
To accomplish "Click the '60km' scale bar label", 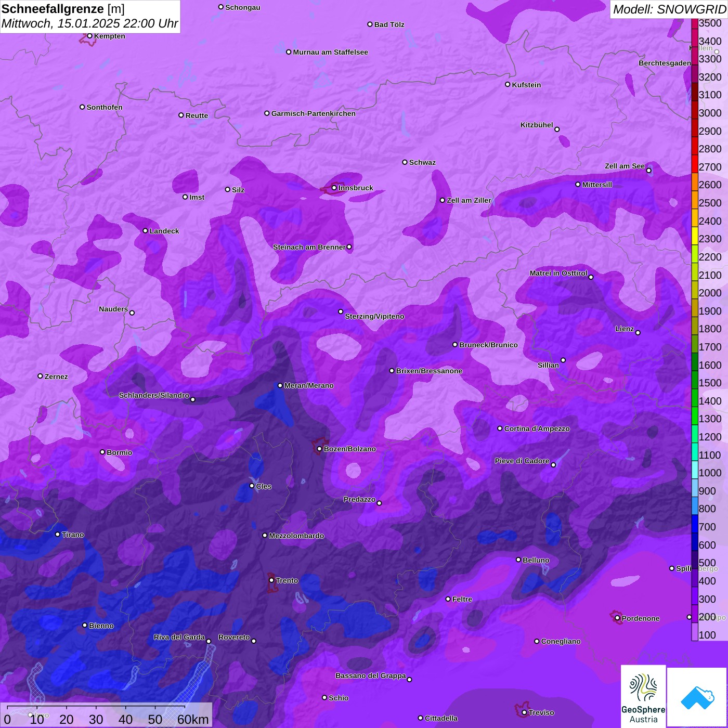I will [192, 719].
